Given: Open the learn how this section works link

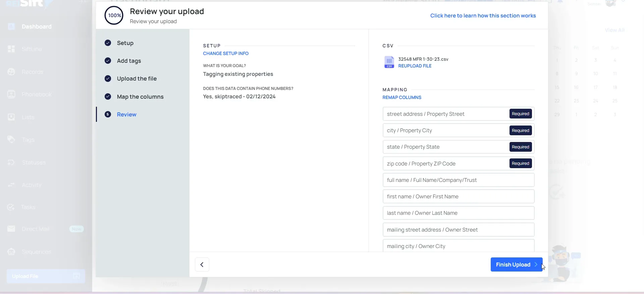Looking at the screenshot, I should point(483,15).
